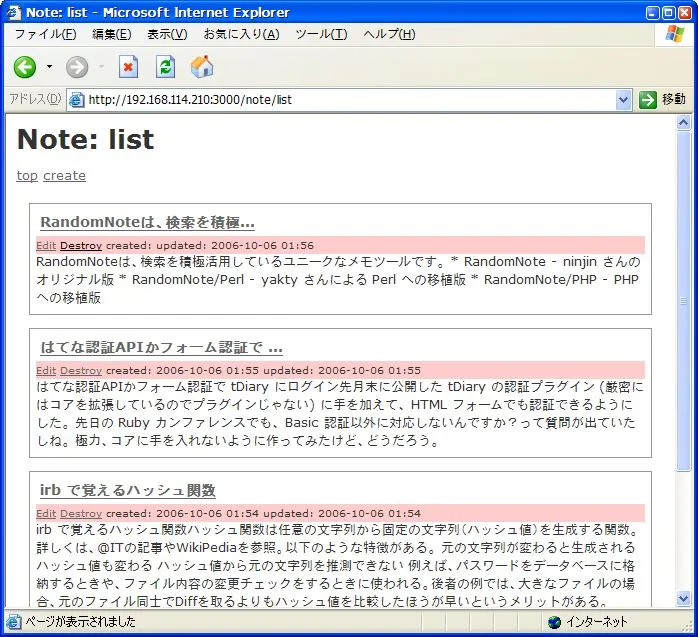Edit the irb ハッシュ関数 note
This screenshot has width=698, height=637.
46,513
